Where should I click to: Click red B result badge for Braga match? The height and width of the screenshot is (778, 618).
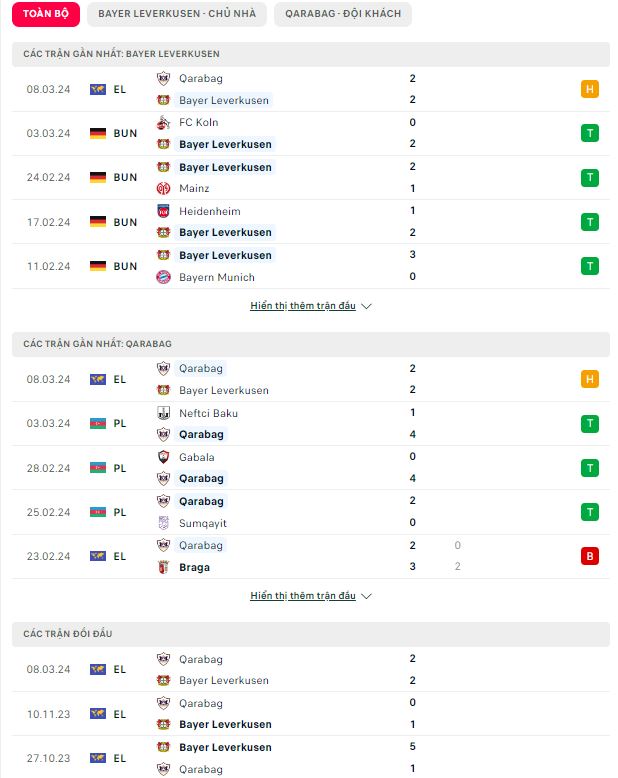[x=590, y=556]
